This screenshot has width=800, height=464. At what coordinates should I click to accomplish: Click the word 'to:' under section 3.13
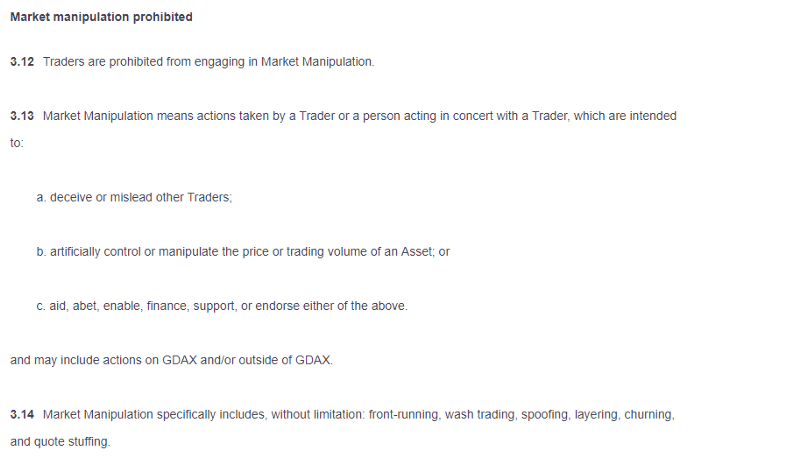point(17,143)
